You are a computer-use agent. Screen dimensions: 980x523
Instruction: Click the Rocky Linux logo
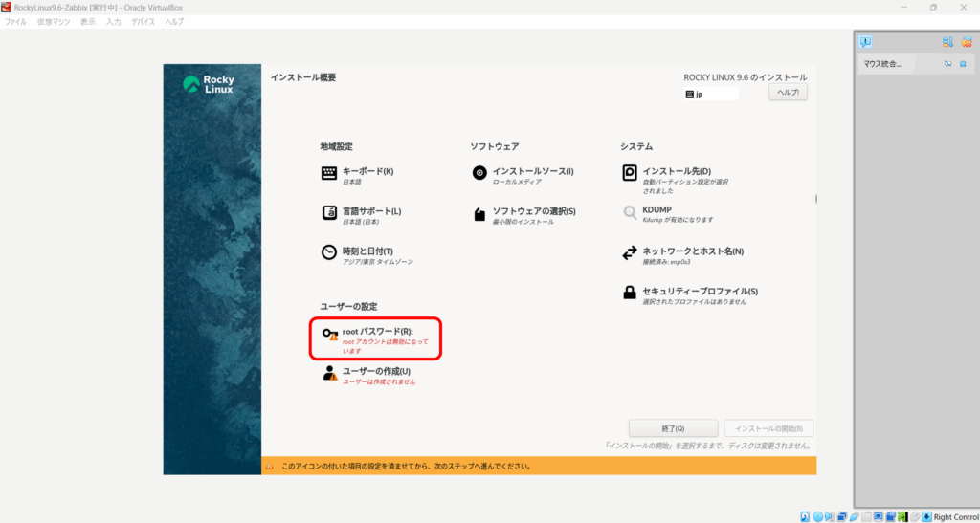pyautogui.click(x=210, y=84)
